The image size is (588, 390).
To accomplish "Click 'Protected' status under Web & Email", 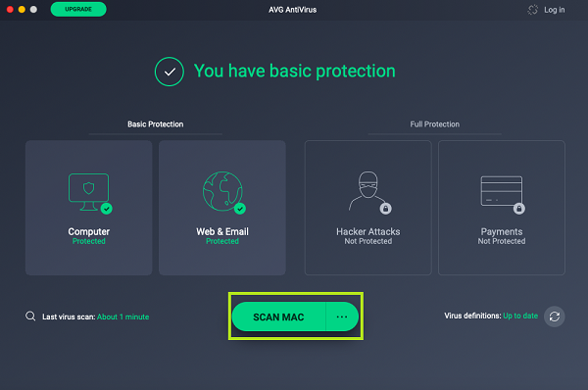I will [x=222, y=241].
